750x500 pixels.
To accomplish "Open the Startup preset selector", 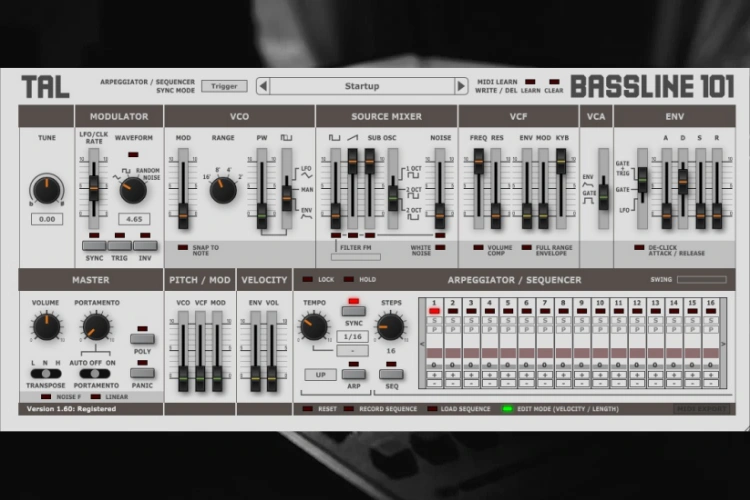I will pyautogui.click(x=362, y=86).
